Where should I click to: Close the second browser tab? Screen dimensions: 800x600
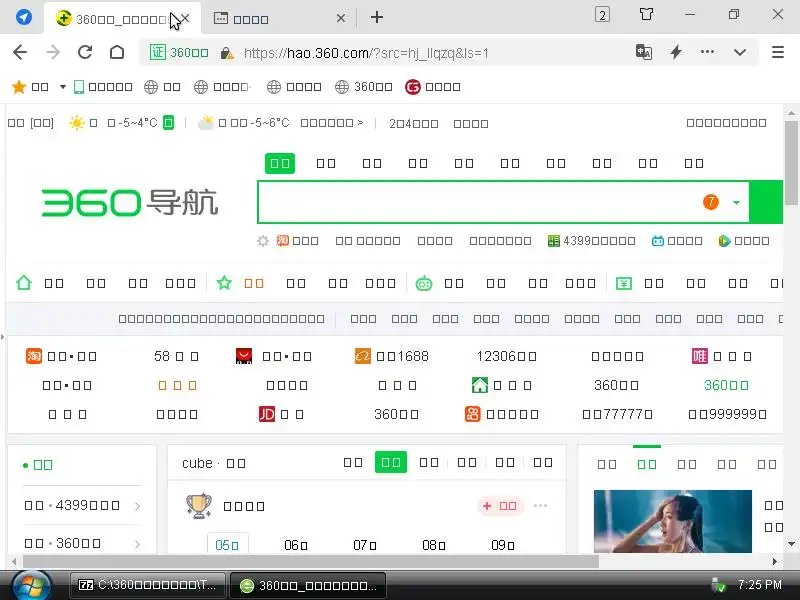tap(341, 18)
